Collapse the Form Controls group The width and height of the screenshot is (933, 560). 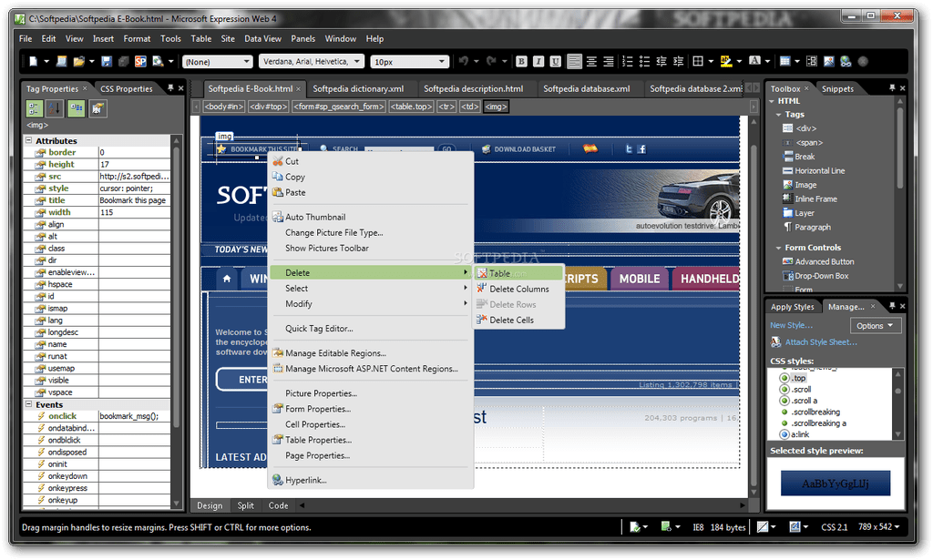[x=778, y=248]
